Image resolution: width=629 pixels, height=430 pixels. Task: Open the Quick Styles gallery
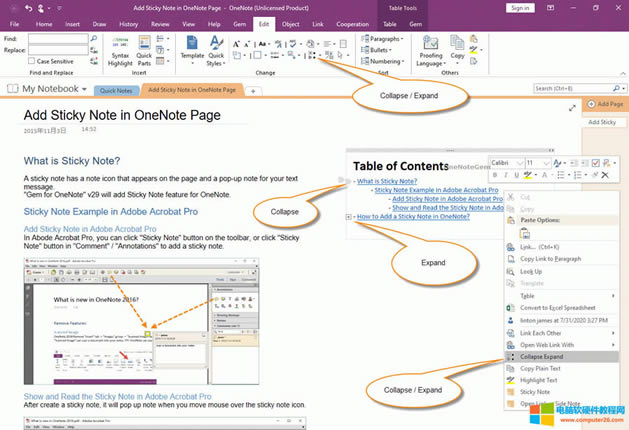tap(216, 47)
